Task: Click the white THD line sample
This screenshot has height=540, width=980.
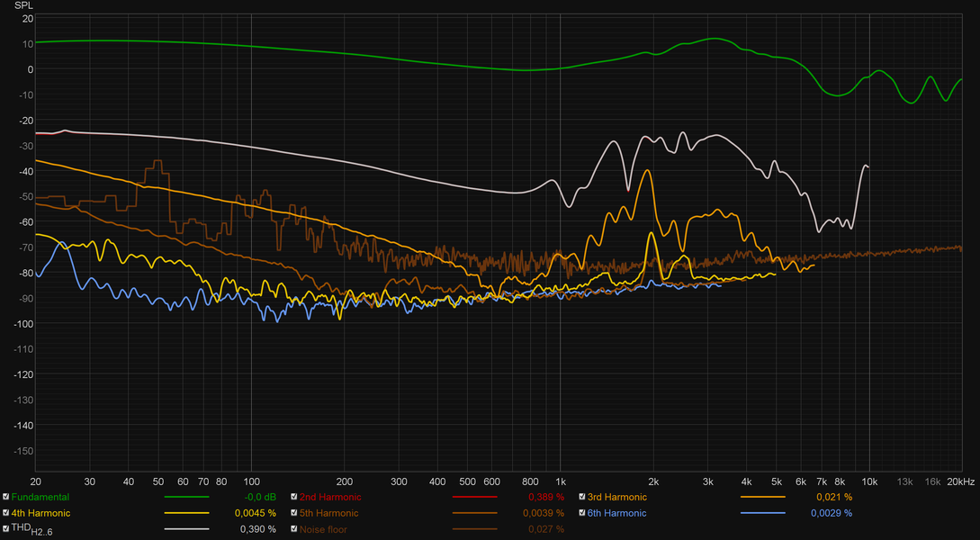Action: 186,529
